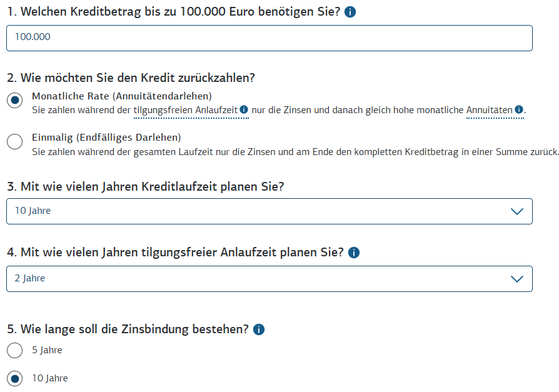Click info icon beside Kreditbetrag question

(350, 12)
